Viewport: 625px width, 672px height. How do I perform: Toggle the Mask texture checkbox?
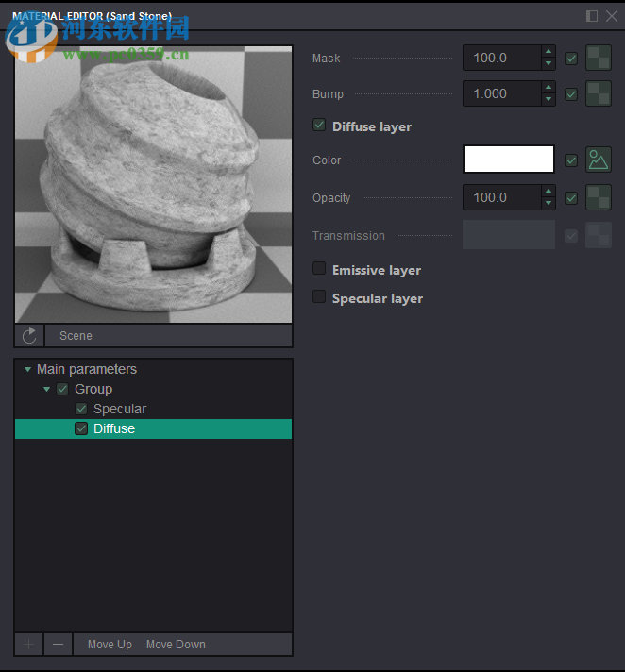[x=571, y=59]
